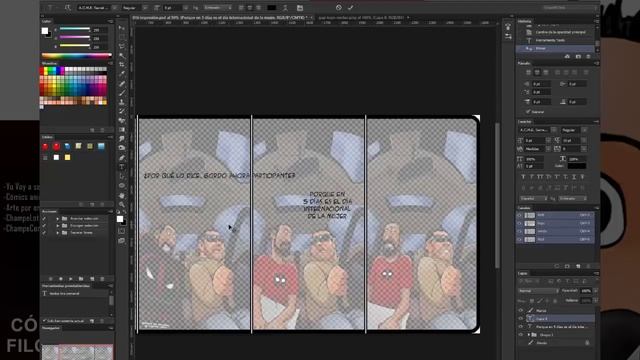Click the Character panel black color swatch
The image size is (640, 360).
click(576, 166)
